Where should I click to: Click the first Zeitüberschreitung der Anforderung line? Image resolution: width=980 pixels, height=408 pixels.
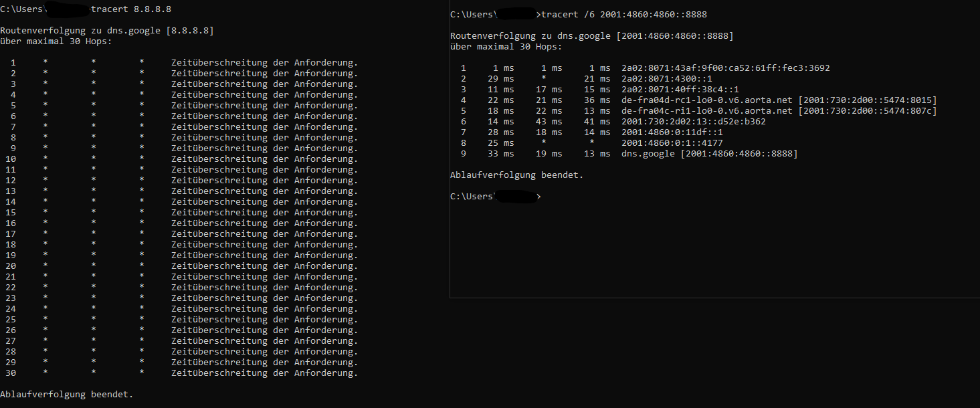(264, 62)
